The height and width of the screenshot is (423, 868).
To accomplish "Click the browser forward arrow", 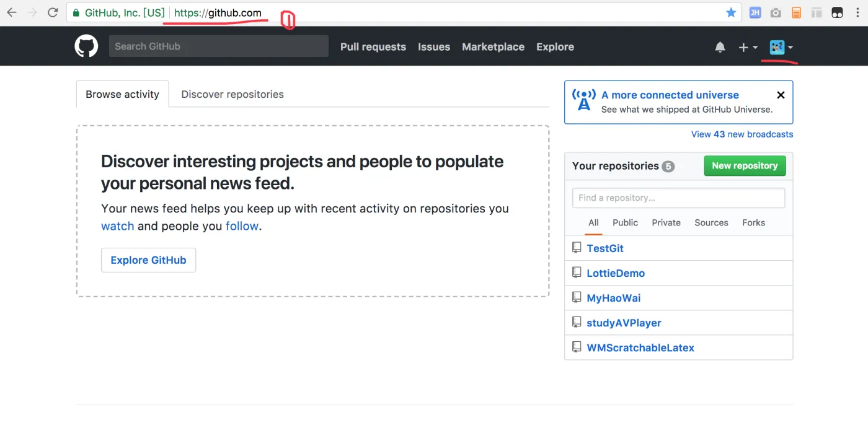I will pyautogui.click(x=32, y=12).
